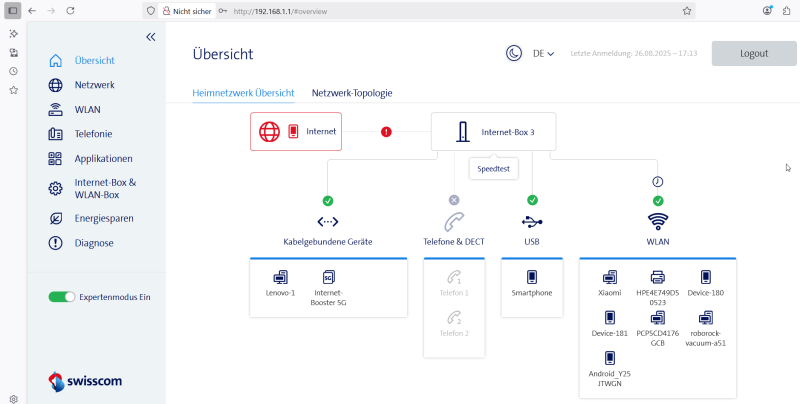Open the USB section icon
The width and height of the screenshot is (800, 404).
[x=532, y=221]
